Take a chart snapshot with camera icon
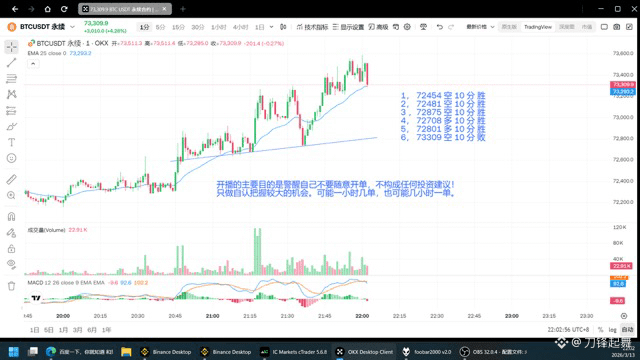This screenshot has width=640, height=360. [x=617, y=27]
